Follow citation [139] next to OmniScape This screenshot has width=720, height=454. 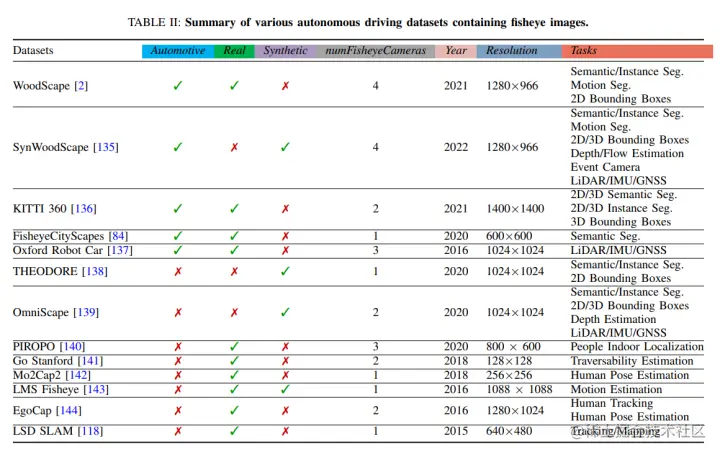click(86, 313)
